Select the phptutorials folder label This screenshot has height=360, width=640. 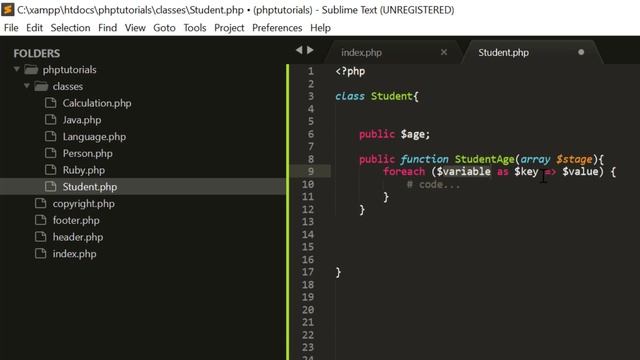tap(69, 70)
